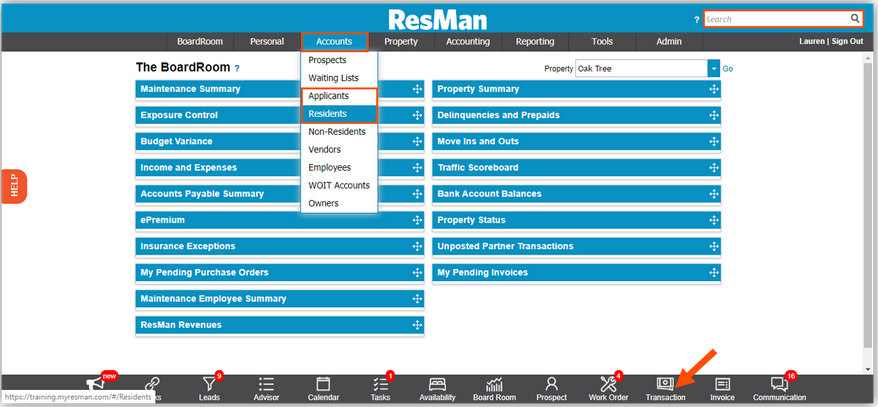Select WOIT Accounts from Accounts dropdown
This screenshot has width=878, height=407.
pyautogui.click(x=339, y=185)
